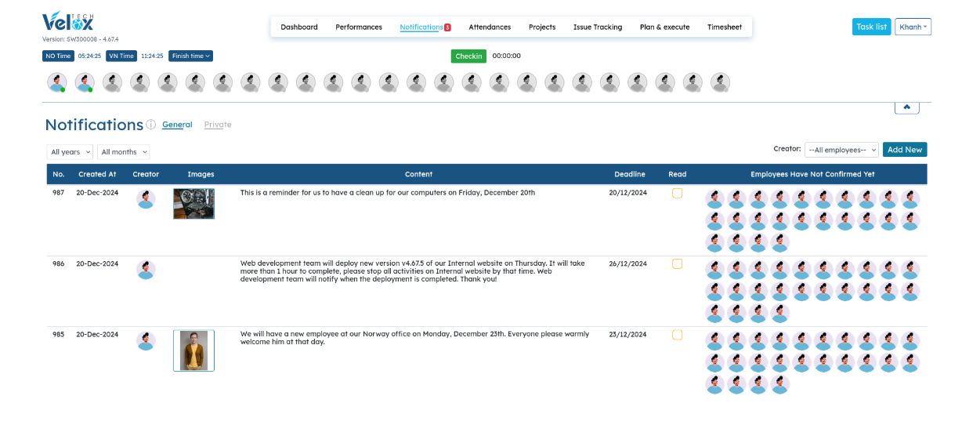Expand the All months filter
Viewport: 980px width, 425px height.
pyautogui.click(x=124, y=152)
